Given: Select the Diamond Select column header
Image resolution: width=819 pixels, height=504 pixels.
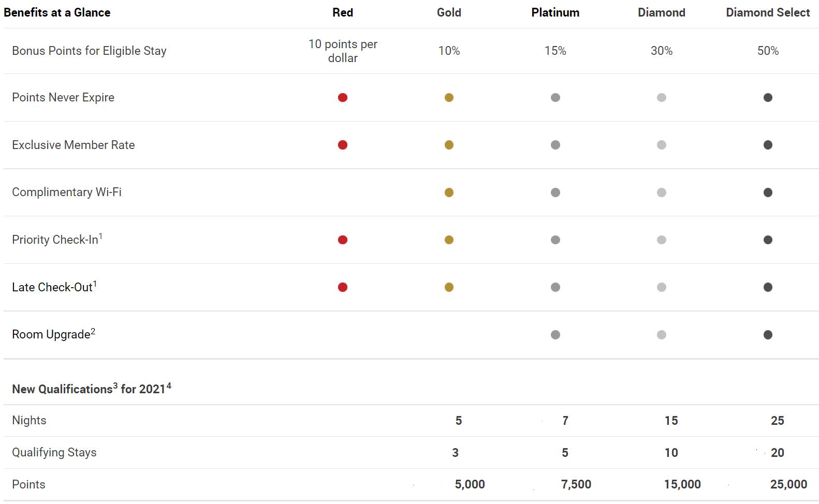Looking at the screenshot, I should click(x=768, y=12).
